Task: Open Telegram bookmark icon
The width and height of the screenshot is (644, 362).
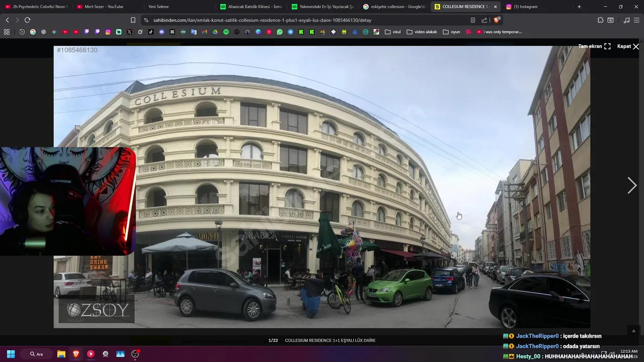Action: (x=290, y=32)
